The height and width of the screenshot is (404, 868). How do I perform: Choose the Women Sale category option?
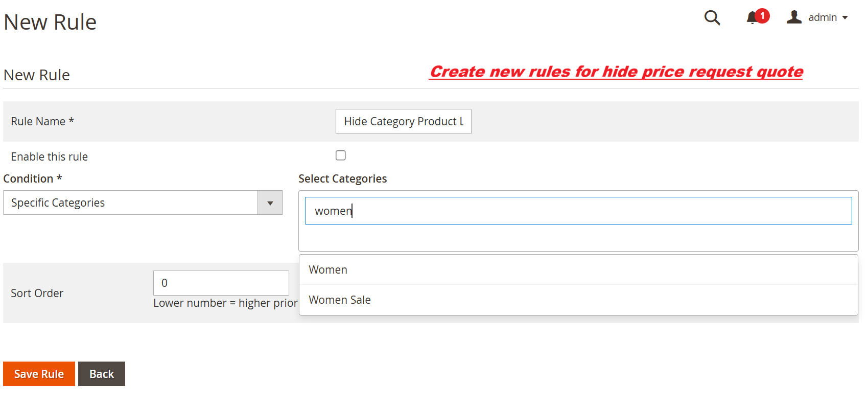(340, 300)
